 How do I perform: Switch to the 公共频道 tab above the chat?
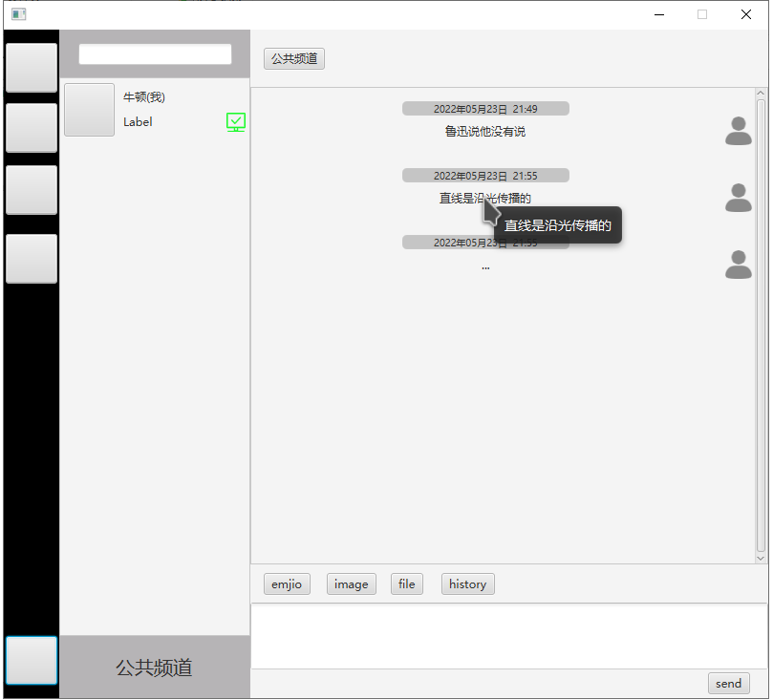tap(293, 58)
